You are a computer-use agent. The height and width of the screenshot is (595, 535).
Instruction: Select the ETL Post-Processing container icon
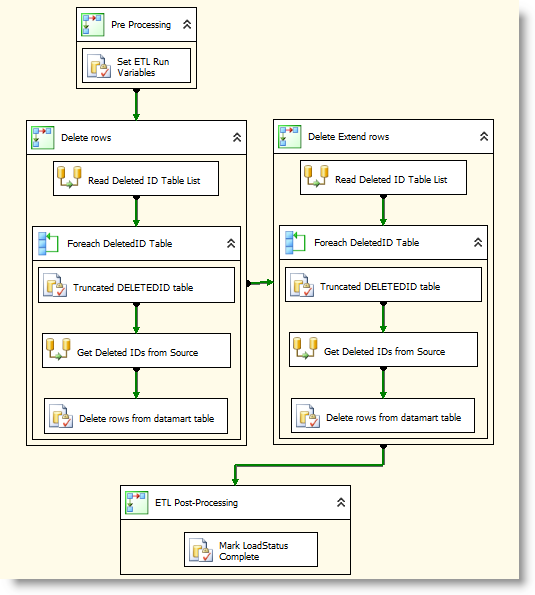[137, 503]
